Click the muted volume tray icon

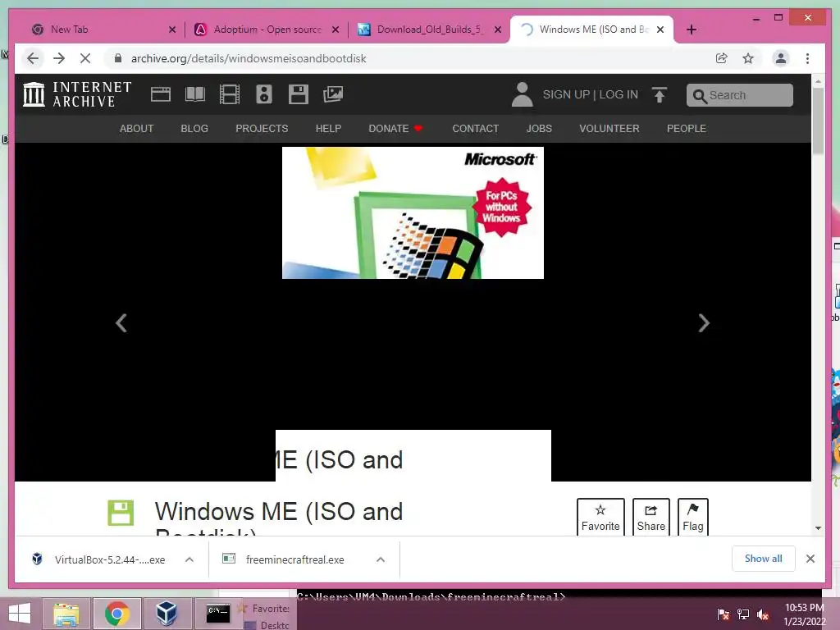[x=763, y=614]
